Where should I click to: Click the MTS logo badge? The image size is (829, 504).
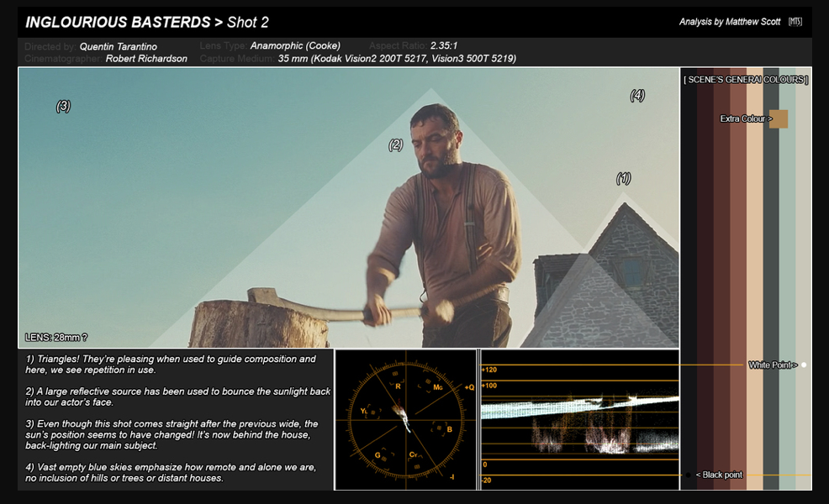(795, 22)
